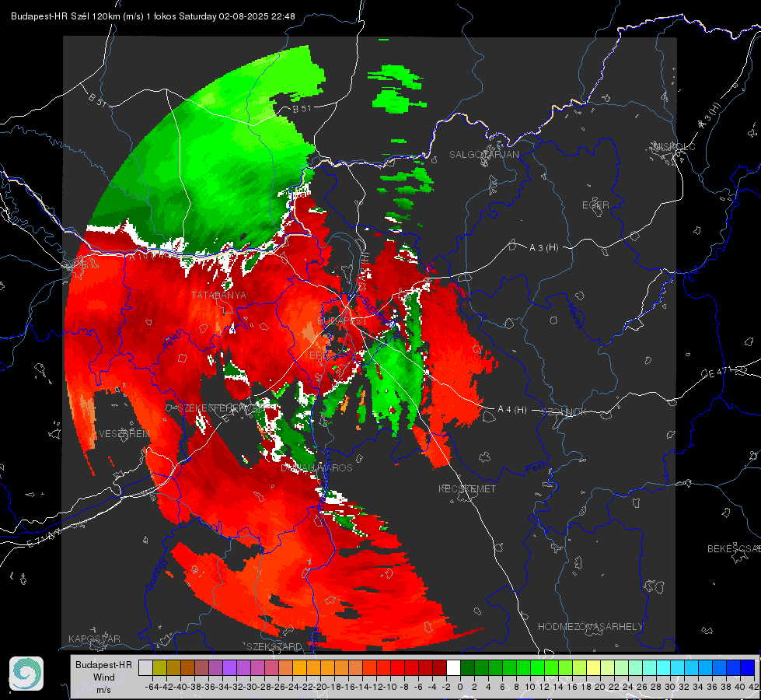This screenshot has width=761, height=700.
Task: Click the EGER city label
Action: 595,205
